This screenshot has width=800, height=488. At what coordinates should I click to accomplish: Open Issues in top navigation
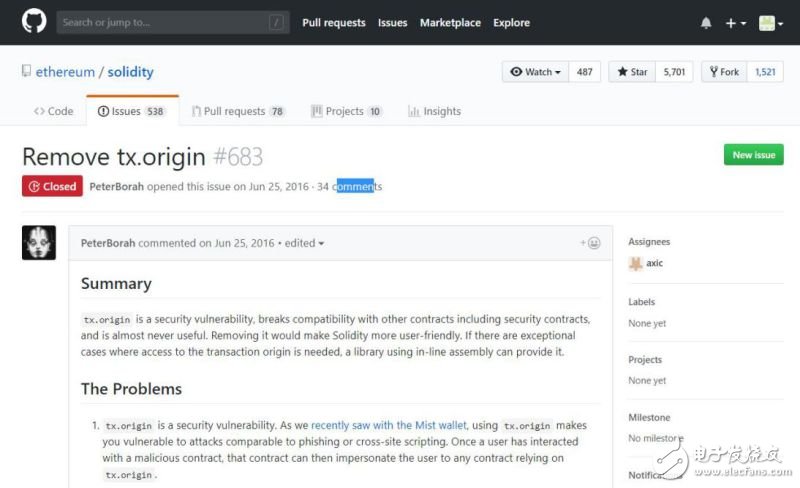tap(392, 23)
